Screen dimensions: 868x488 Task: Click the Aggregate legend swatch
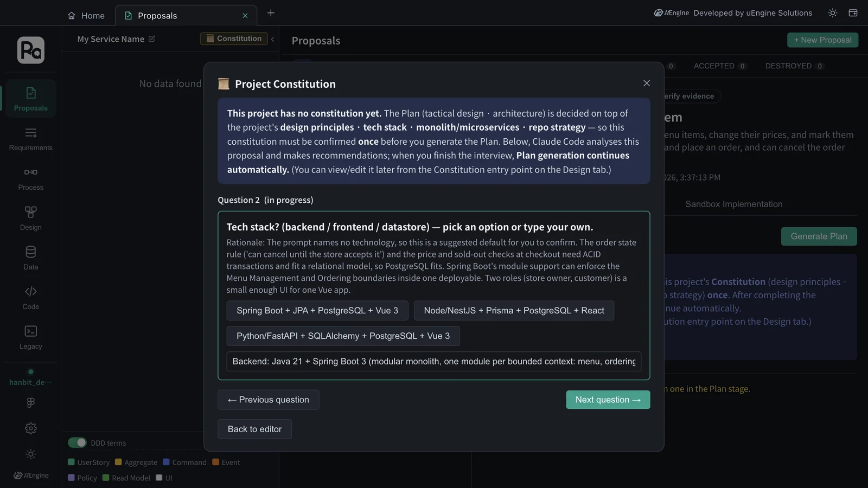[x=118, y=462]
